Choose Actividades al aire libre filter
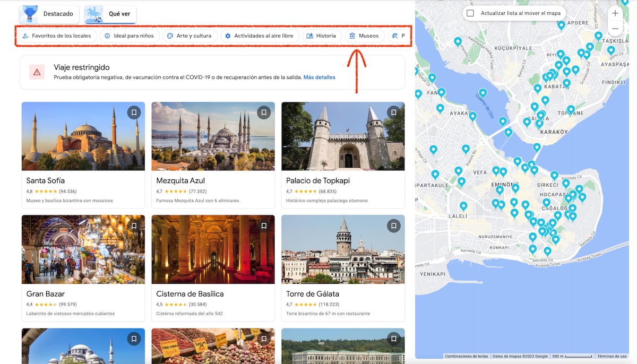 point(259,36)
